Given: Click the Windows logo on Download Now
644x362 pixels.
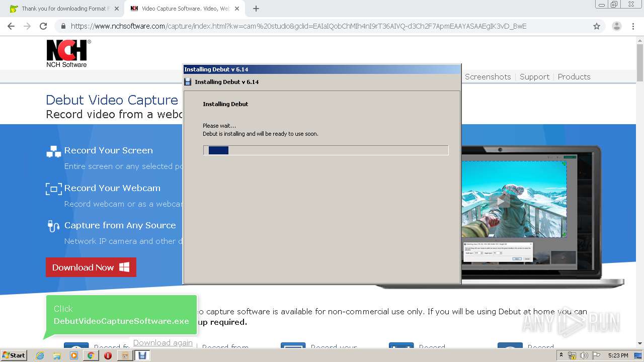Looking at the screenshot, I should click(x=124, y=267).
